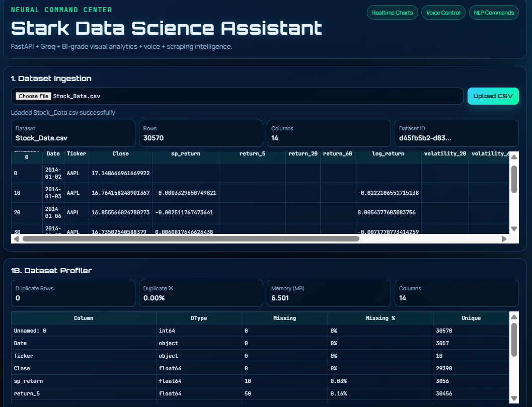Screen dimensions: 532x407
Task: Click preview table scrollbar up arrow
Action: 514,156
